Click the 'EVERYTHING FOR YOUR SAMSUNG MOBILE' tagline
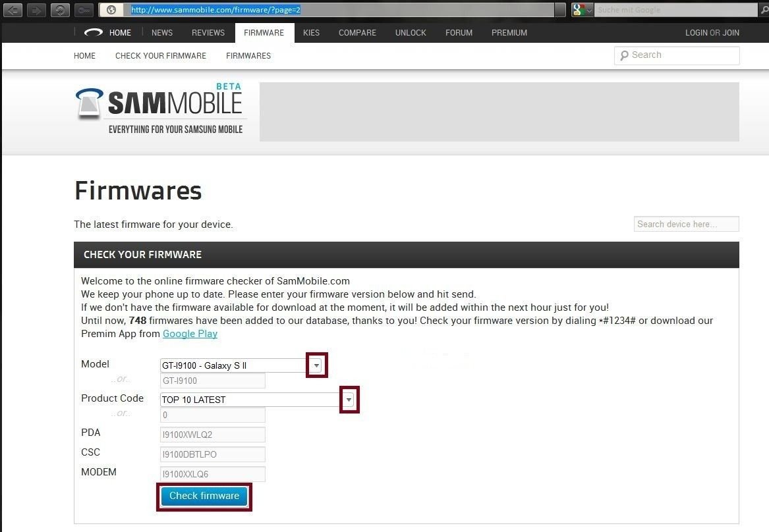Screen dimensions: 769x532 (175, 129)
